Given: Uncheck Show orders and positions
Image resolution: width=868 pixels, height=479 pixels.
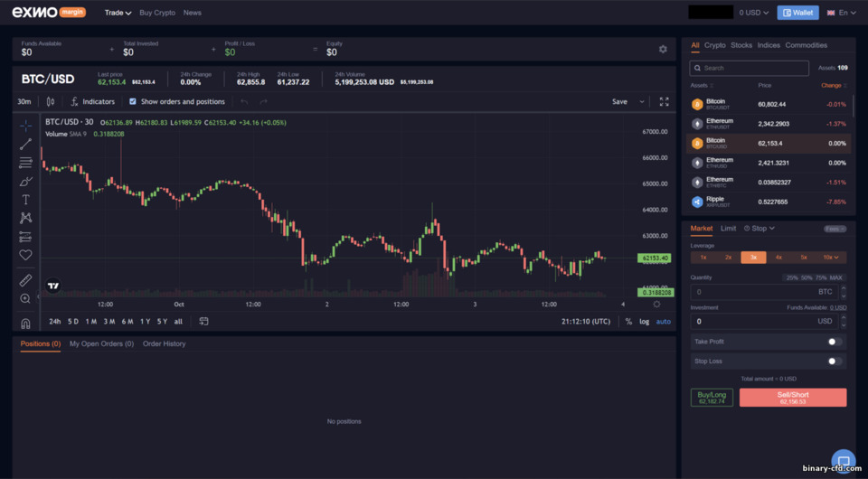Looking at the screenshot, I should (133, 102).
